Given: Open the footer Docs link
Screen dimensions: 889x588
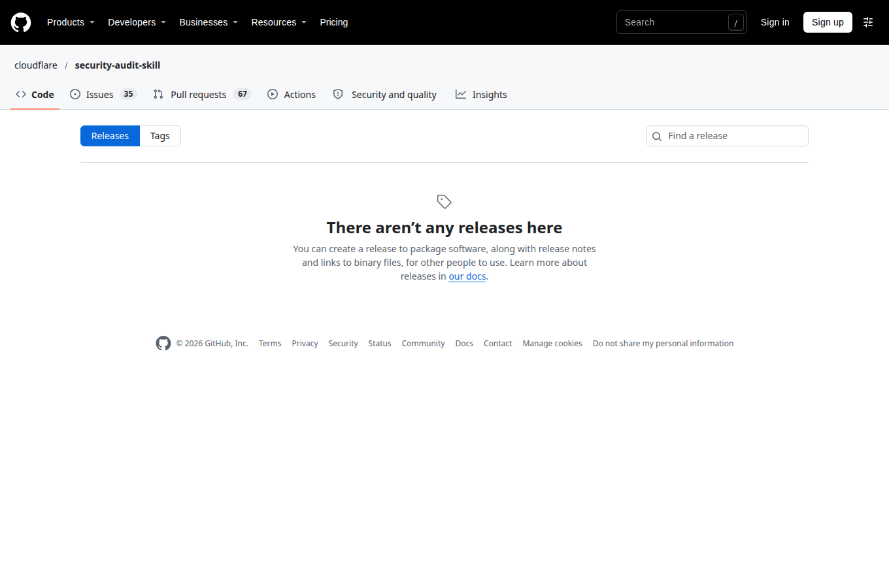Looking at the screenshot, I should pyautogui.click(x=464, y=344).
